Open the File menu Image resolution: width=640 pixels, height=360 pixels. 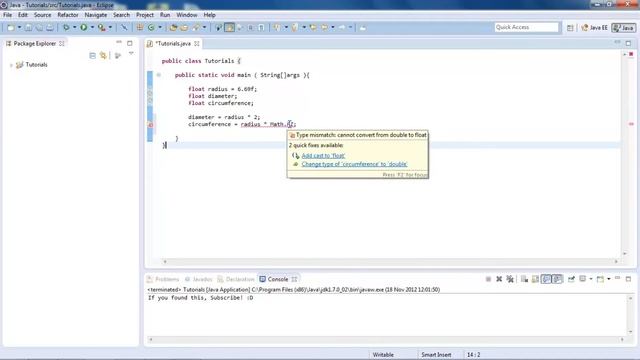(7, 15)
